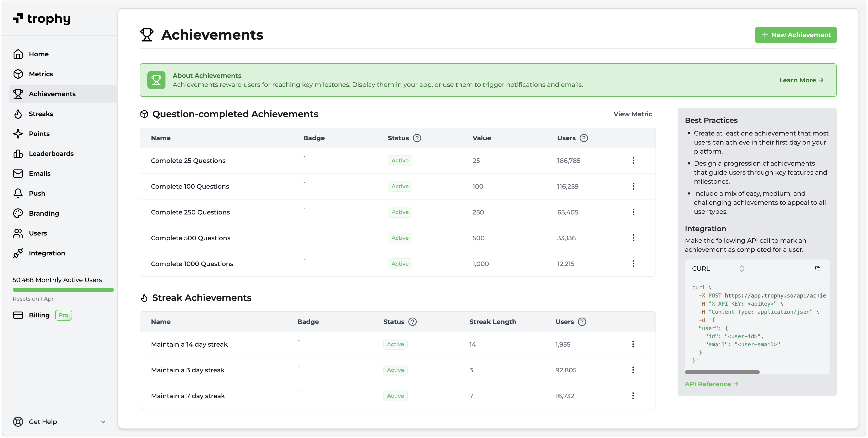Click the horizontal scrollbar under code snippet
868x438 pixels.
point(722,372)
